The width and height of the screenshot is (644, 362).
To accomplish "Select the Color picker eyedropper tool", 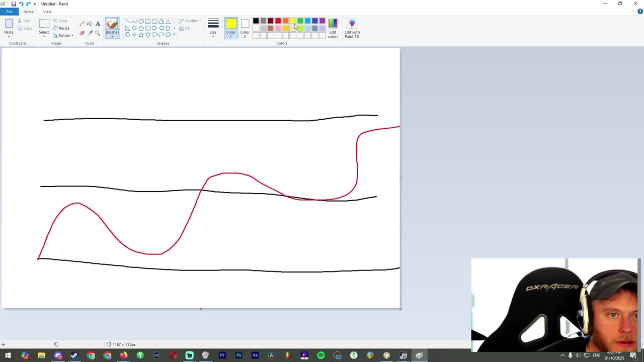I will pos(90,33).
